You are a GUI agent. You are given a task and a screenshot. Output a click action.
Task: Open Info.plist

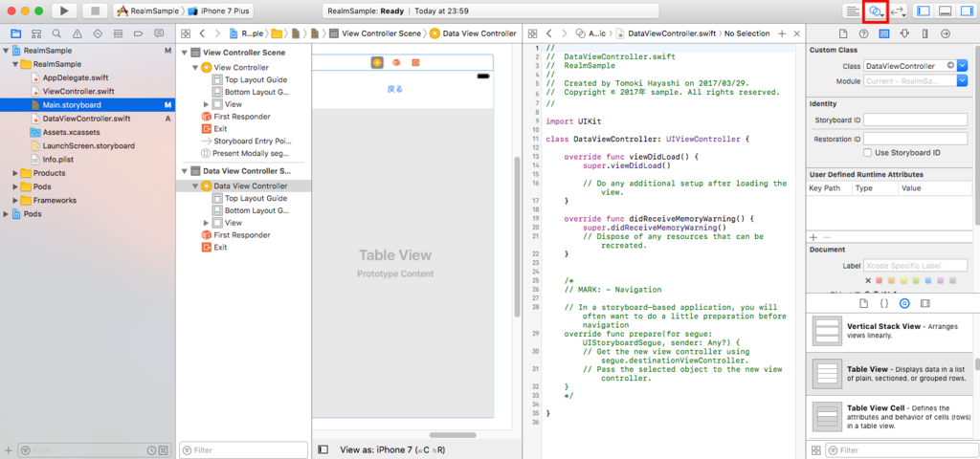pyautogui.click(x=58, y=160)
